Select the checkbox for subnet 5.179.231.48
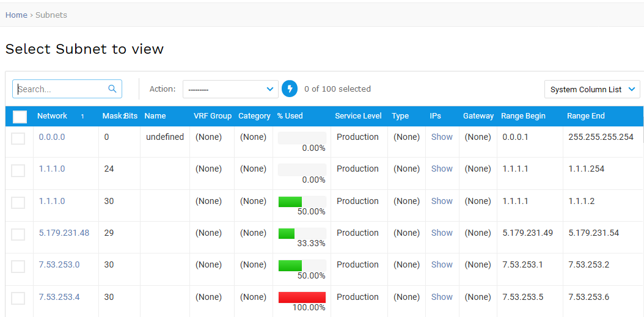644x317 pixels. [x=18, y=234]
